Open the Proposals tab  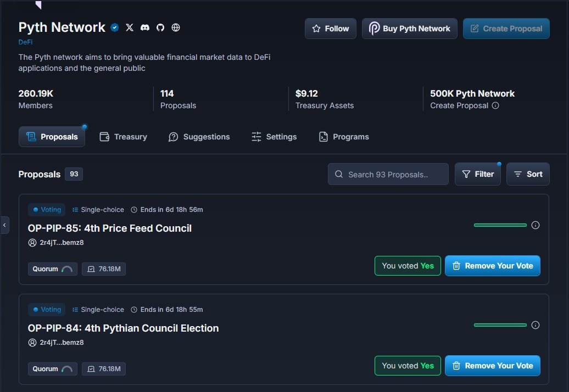click(52, 137)
